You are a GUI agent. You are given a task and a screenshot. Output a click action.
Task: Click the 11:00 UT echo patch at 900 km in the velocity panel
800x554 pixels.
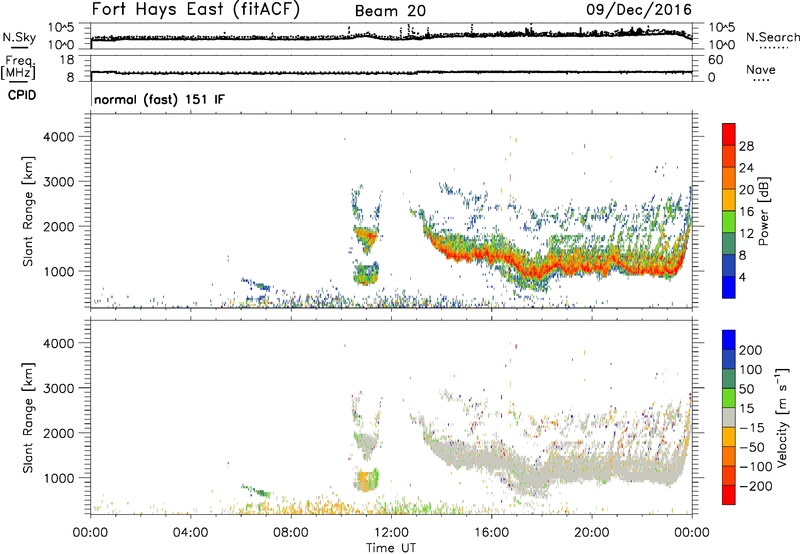366,480
